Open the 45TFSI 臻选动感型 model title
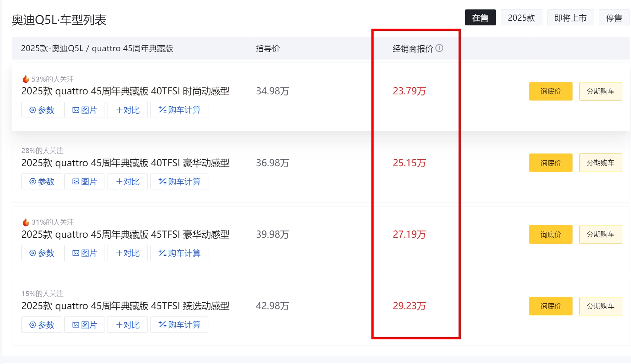The width and height of the screenshot is (631, 364). (125, 306)
